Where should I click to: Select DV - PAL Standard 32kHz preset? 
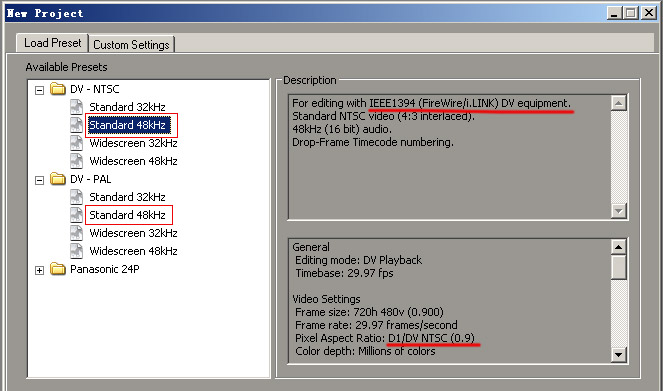tap(127, 197)
